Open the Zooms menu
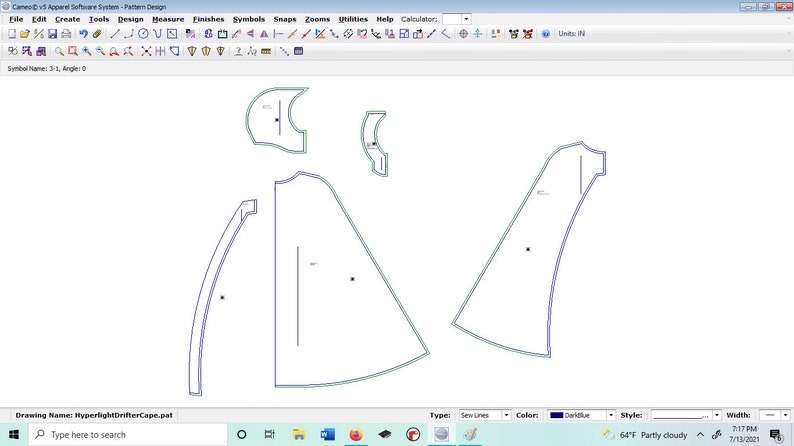This screenshot has height=446, width=794. click(317, 19)
